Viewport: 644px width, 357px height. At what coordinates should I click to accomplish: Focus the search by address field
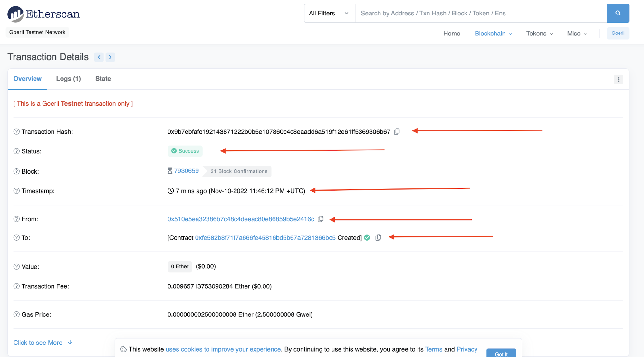click(x=481, y=13)
